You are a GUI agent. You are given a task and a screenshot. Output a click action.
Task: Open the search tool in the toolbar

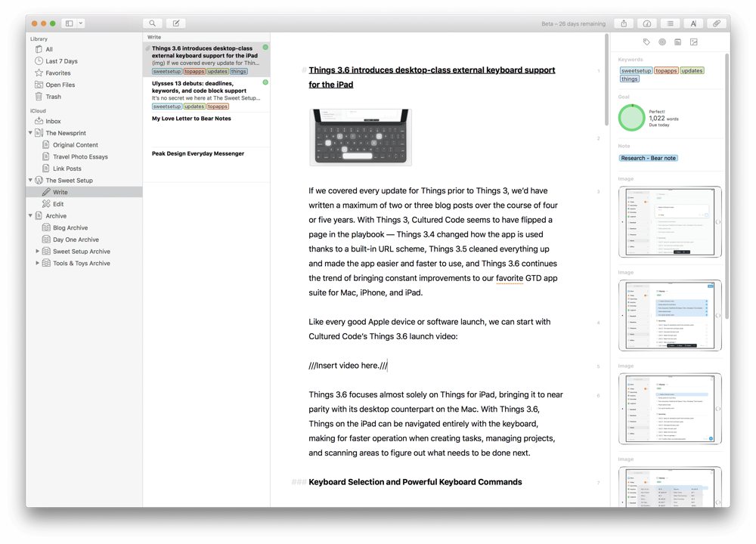click(153, 23)
